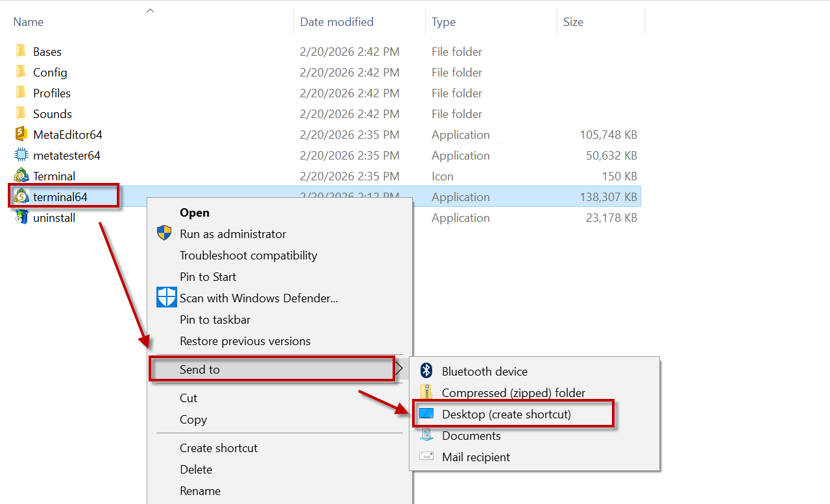Sort files by Name column header
This screenshot has height=504, width=830.
(x=29, y=22)
